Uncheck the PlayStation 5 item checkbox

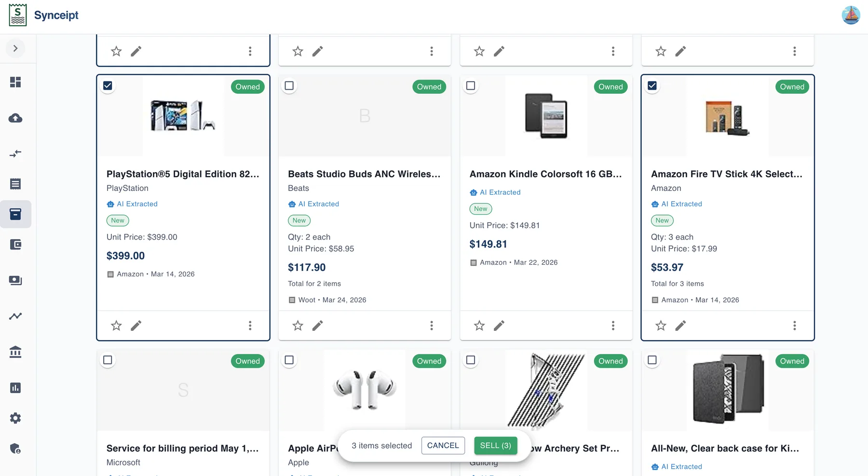(x=108, y=85)
